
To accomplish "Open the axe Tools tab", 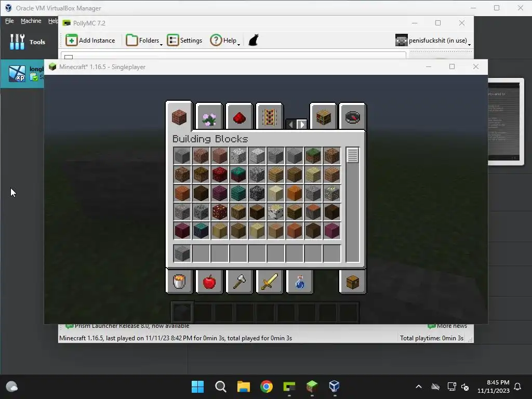I will [x=239, y=281].
